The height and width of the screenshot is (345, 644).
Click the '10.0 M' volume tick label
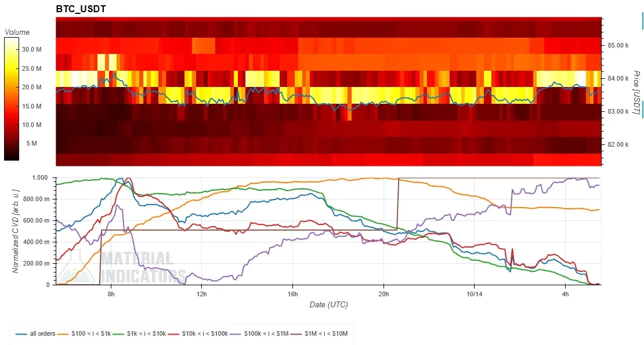pyautogui.click(x=32, y=125)
